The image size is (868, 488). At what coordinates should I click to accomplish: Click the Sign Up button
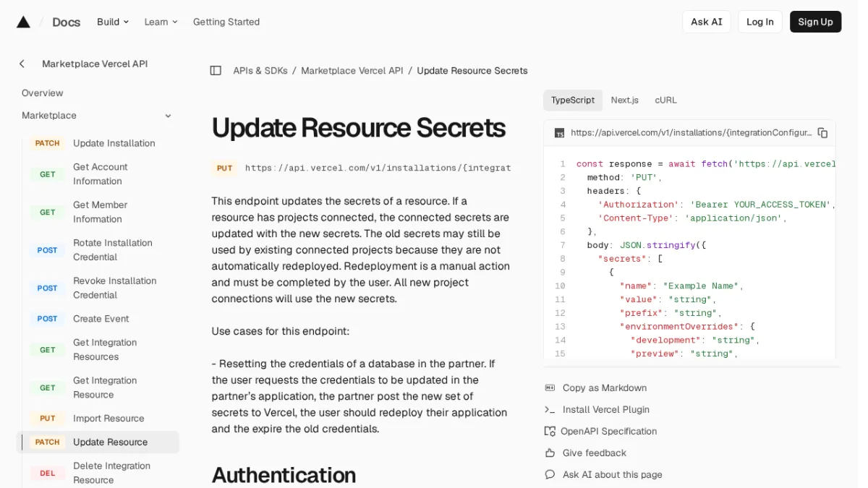click(816, 22)
